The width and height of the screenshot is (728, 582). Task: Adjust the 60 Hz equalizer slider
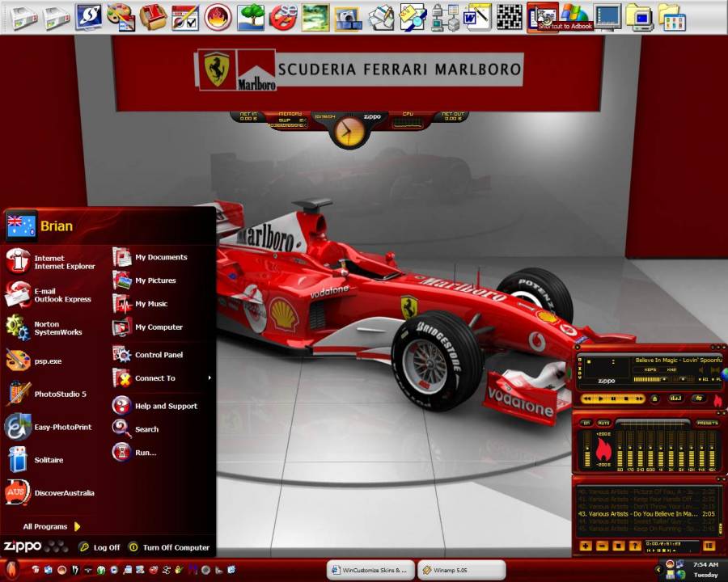click(620, 449)
